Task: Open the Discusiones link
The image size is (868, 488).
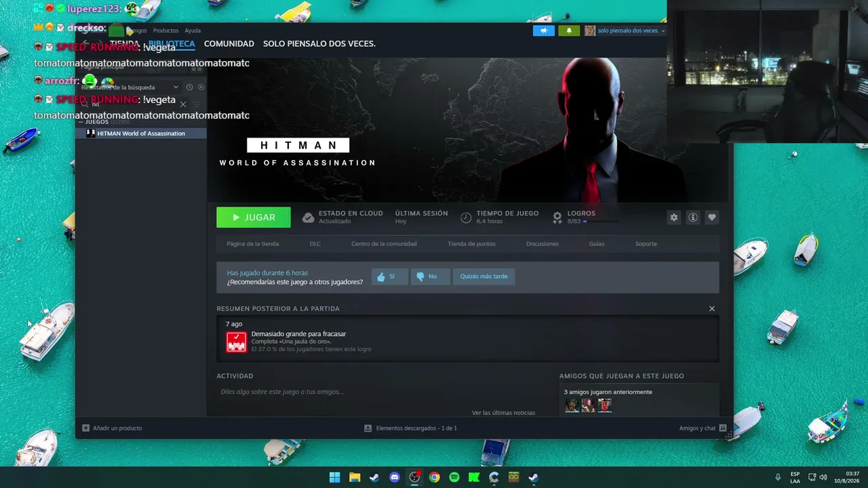Action: point(542,244)
